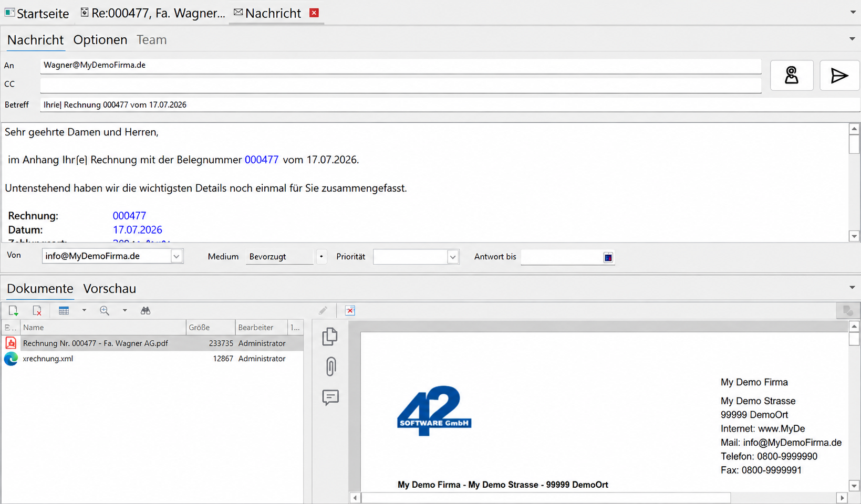Add a new document with the green-plus page icon
The height and width of the screenshot is (504, 861).
14,311
